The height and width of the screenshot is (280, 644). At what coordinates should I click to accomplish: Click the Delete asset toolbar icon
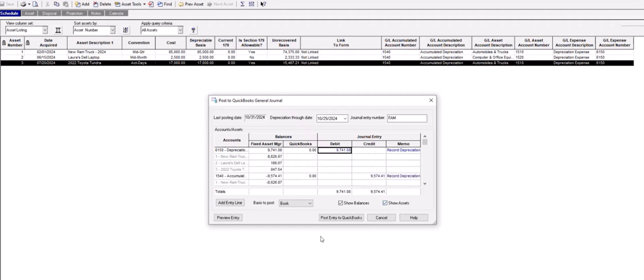pos(102,4)
